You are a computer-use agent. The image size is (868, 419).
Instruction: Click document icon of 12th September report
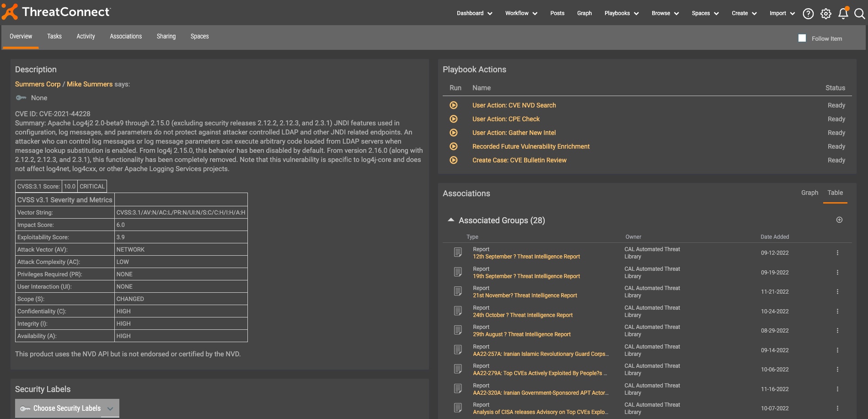pyautogui.click(x=458, y=252)
